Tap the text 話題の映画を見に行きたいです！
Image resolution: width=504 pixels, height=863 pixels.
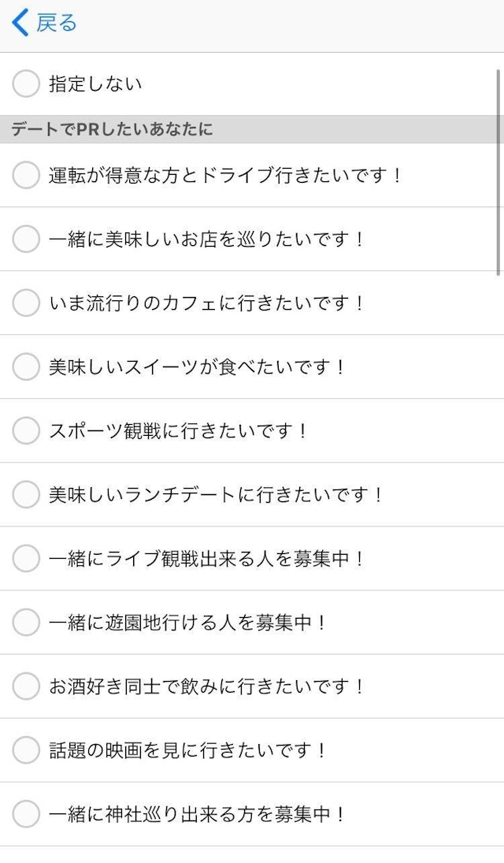tap(188, 750)
